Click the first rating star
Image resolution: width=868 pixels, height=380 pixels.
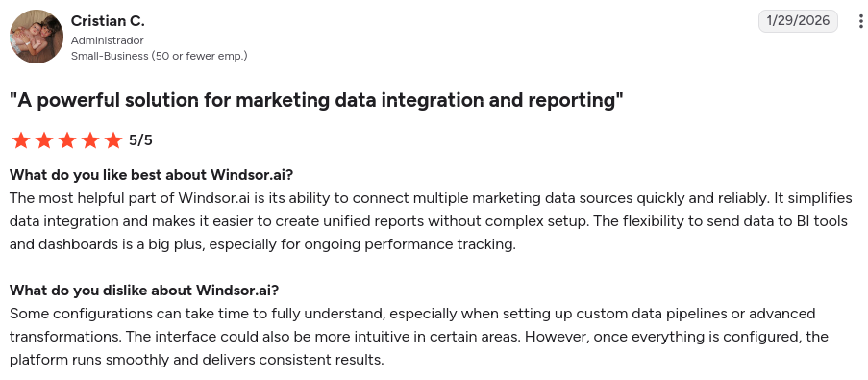pyautogui.click(x=20, y=140)
